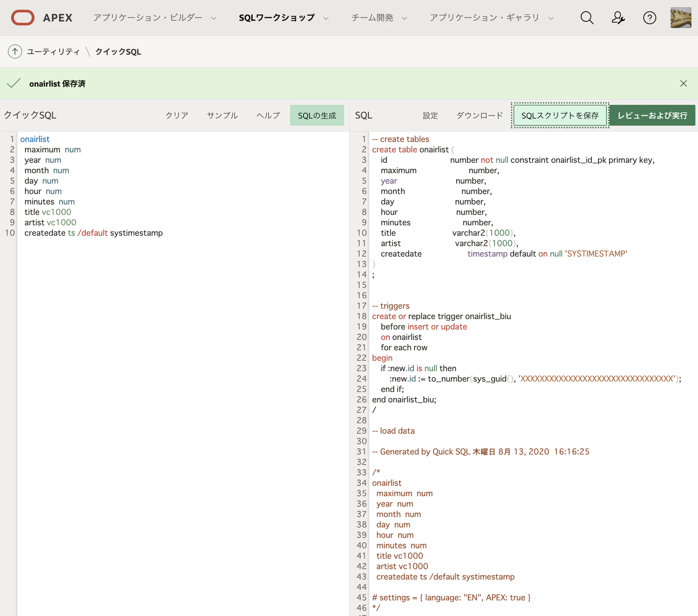This screenshot has height=616, width=698.
Task: Open the search magnifier icon
Action: click(x=587, y=18)
